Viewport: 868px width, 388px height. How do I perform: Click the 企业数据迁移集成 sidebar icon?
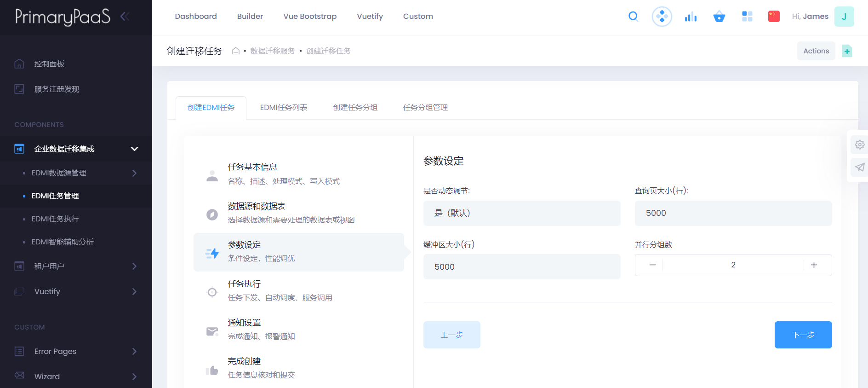19,149
